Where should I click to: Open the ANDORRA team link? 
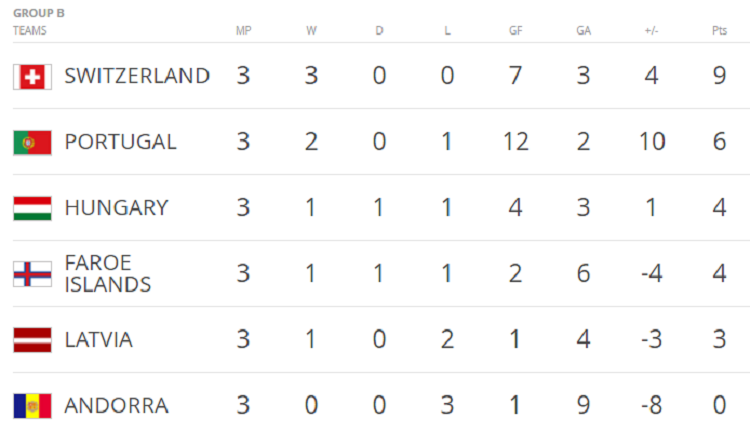click(117, 406)
